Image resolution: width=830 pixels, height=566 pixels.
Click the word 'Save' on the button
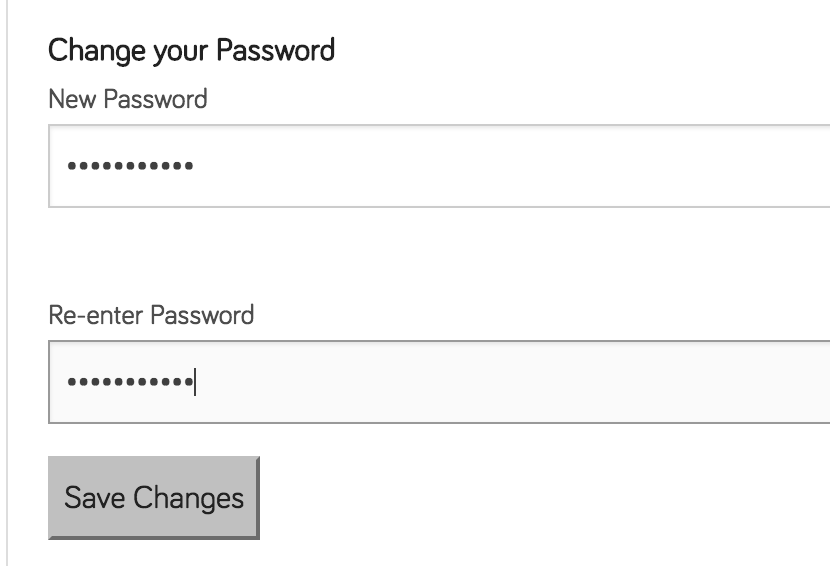[x=95, y=498]
